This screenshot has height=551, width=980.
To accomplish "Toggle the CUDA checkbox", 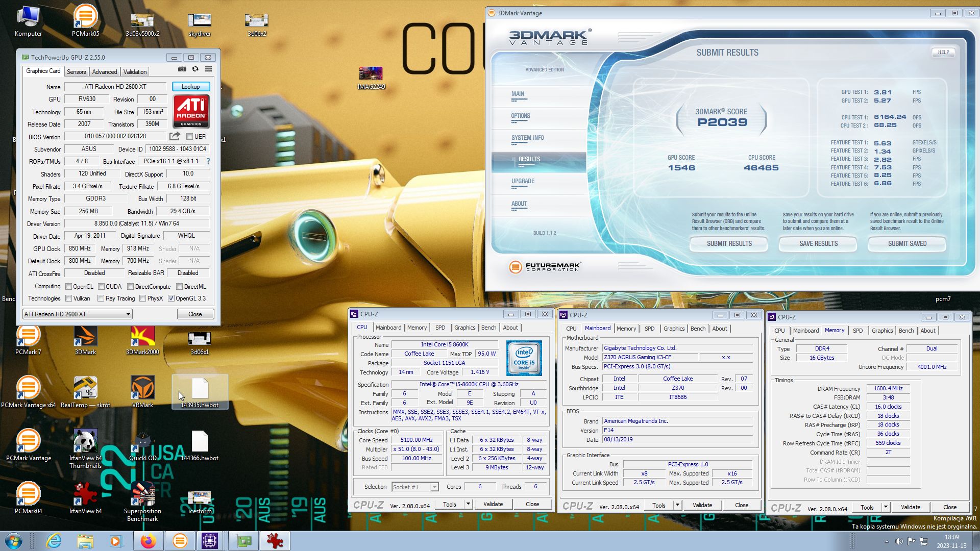I will (101, 287).
